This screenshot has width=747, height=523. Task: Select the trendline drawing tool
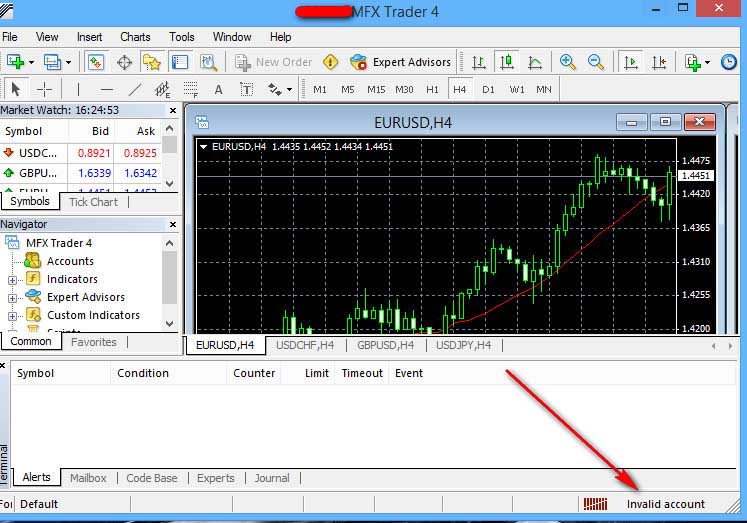135,89
